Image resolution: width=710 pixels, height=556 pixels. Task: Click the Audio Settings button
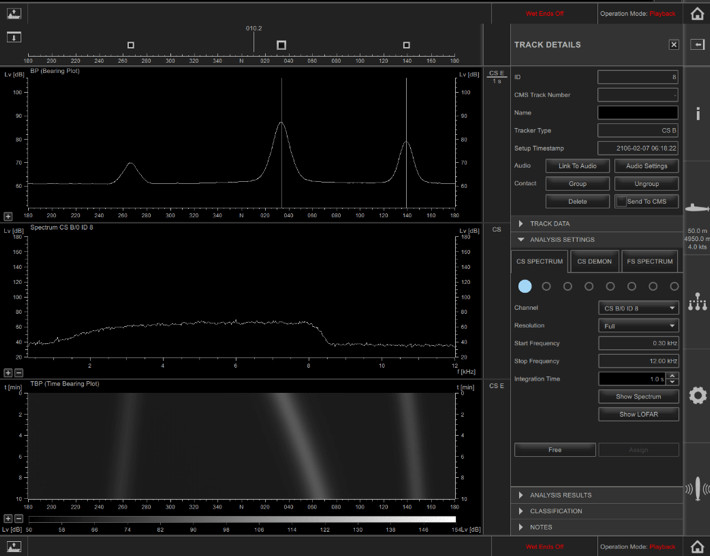[646, 166]
